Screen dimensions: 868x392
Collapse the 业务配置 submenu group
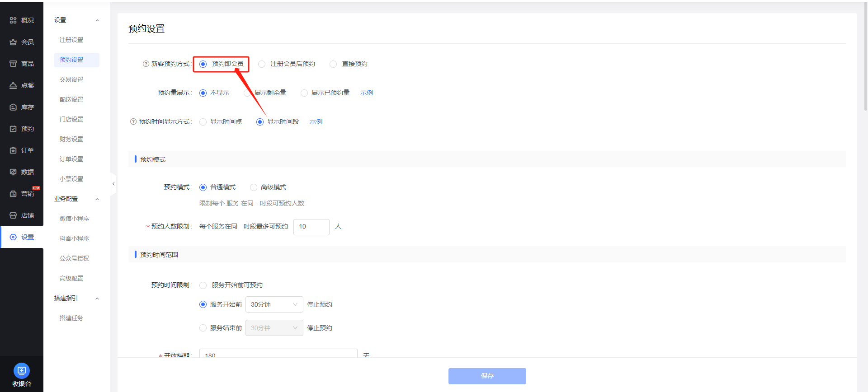97,199
